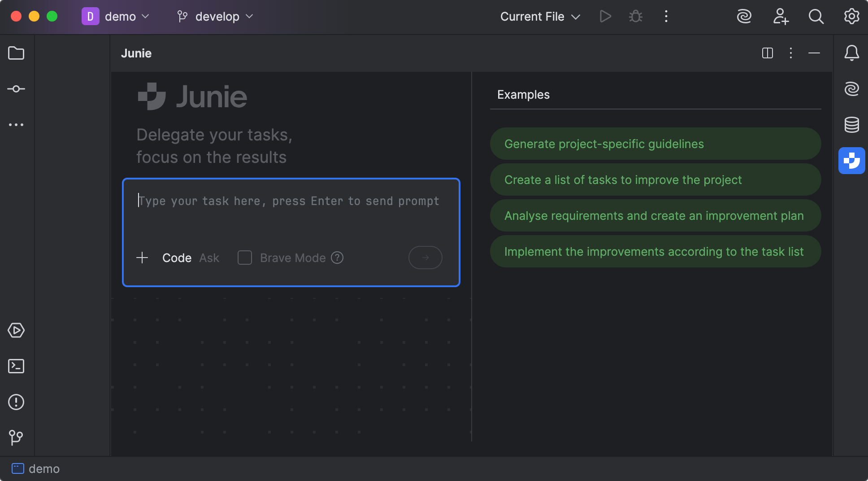
Task: Open the Terminal tool window
Action: tap(16, 366)
